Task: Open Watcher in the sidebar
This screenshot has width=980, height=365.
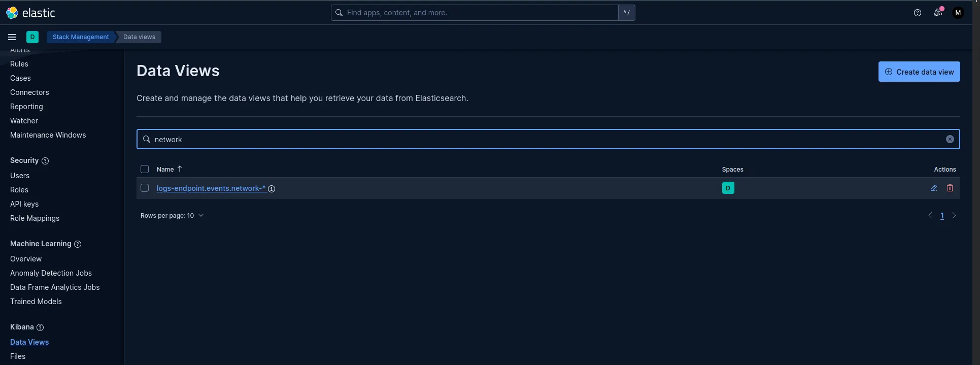Action: (24, 121)
